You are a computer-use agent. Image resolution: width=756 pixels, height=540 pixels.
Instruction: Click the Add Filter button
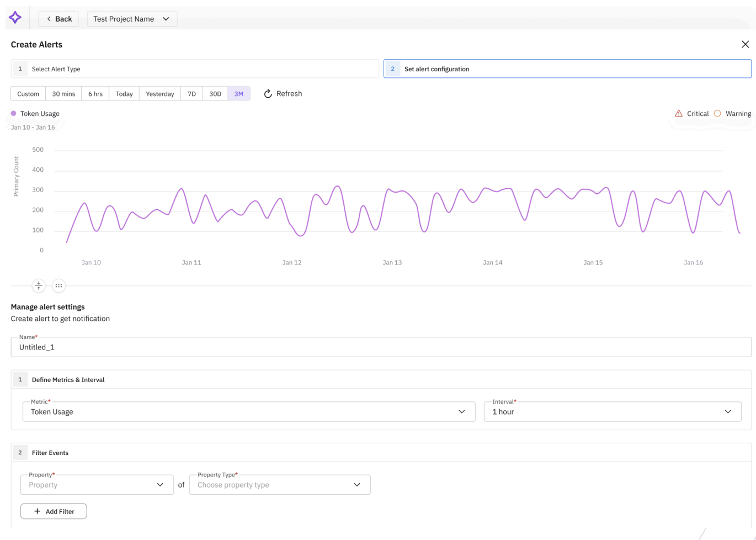pyautogui.click(x=54, y=511)
